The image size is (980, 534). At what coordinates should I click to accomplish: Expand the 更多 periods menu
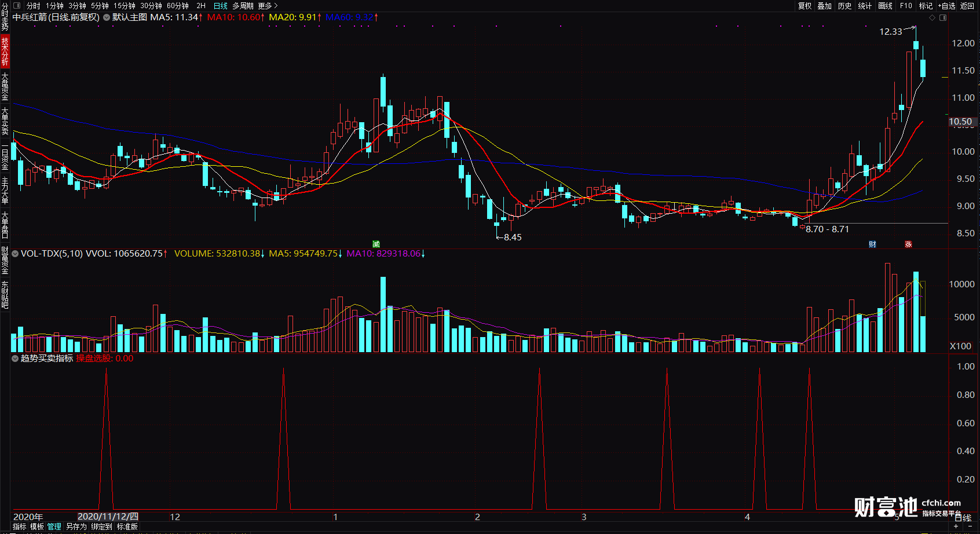(x=268, y=6)
